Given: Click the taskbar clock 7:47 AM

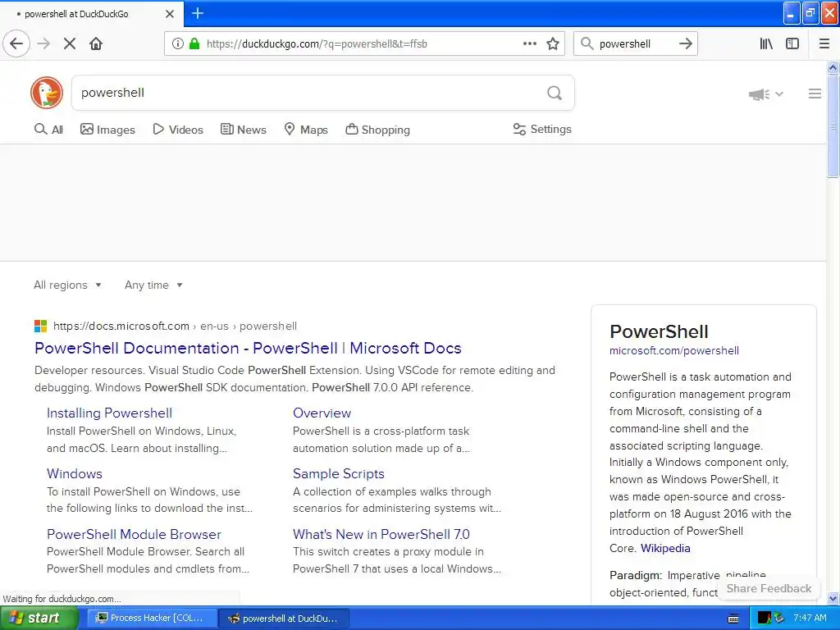Looking at the screenshot, I should coord(810,618).
